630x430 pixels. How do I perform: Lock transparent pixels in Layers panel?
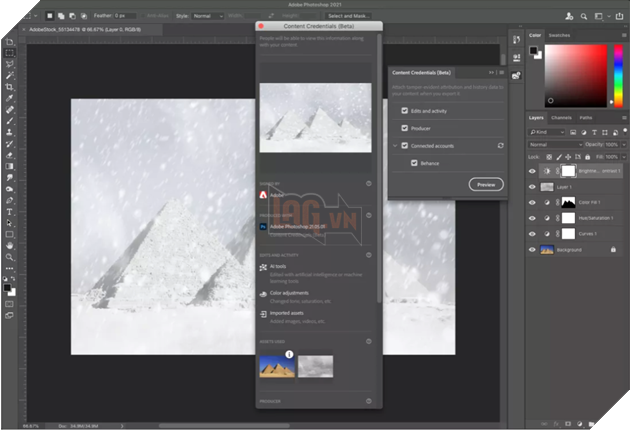point(549,157)
